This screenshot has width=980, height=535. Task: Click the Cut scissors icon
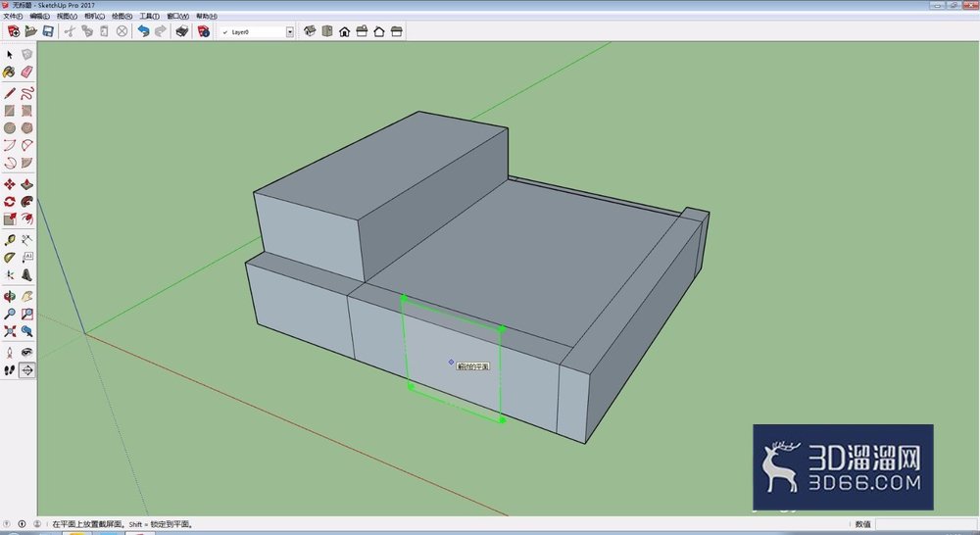(x=70, y=31)
